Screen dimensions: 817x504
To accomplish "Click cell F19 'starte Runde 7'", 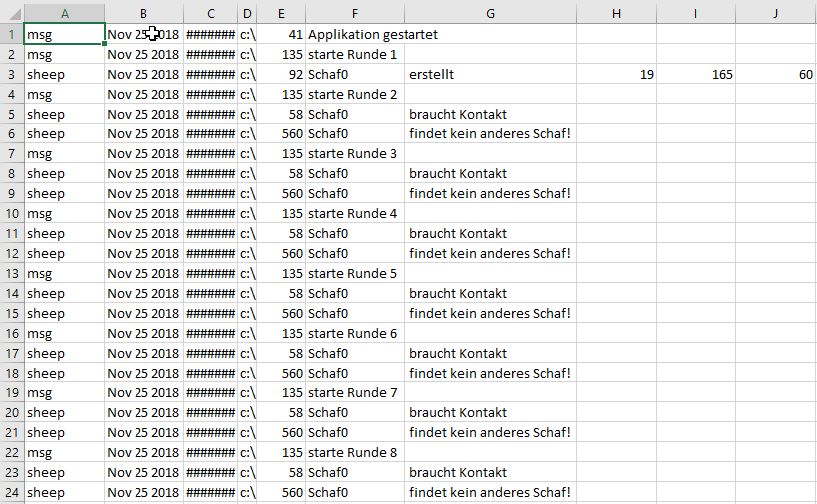I will pyautogui.click(x=353, y=392).
